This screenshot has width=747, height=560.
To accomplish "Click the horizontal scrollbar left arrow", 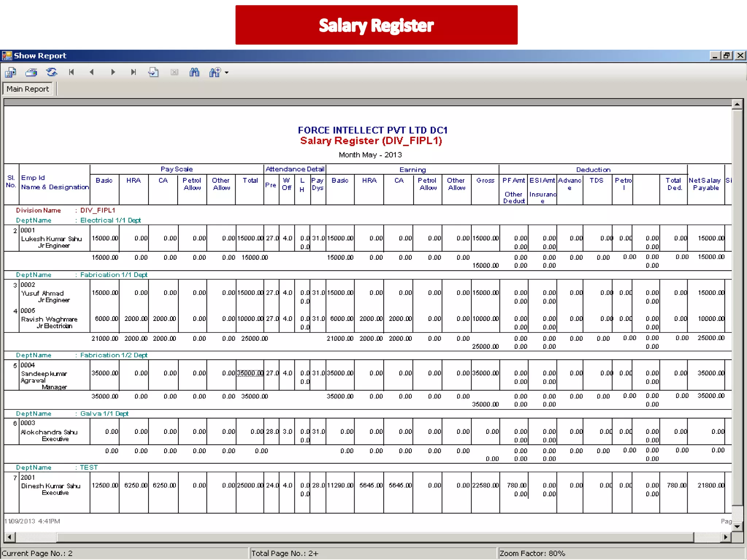I will [x=9, y=537].
